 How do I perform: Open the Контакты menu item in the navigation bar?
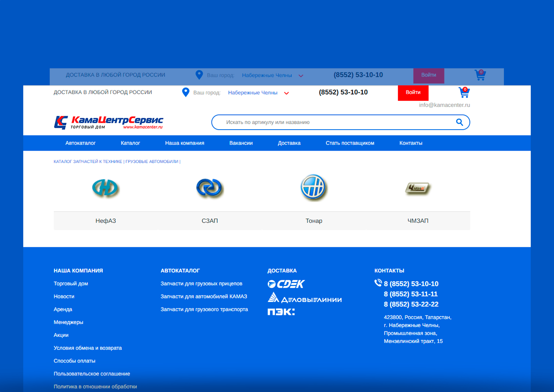(411, 143)
